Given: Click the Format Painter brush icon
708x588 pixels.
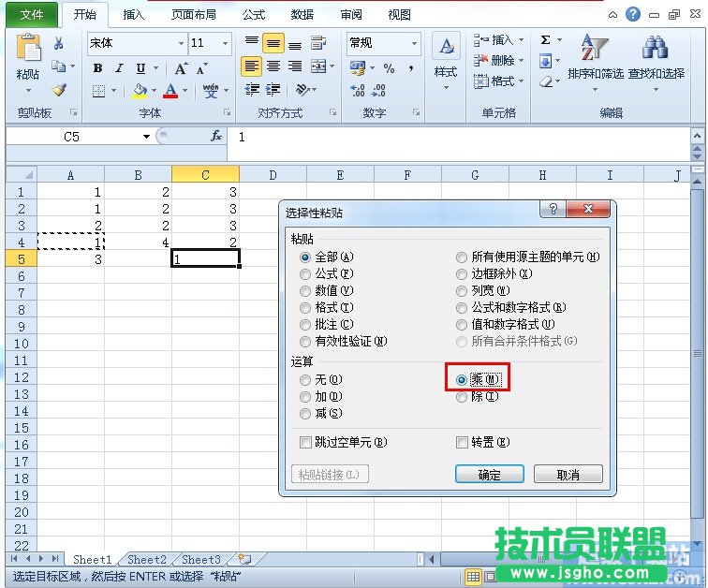Looking at the screenshot, I should [58, 90].
